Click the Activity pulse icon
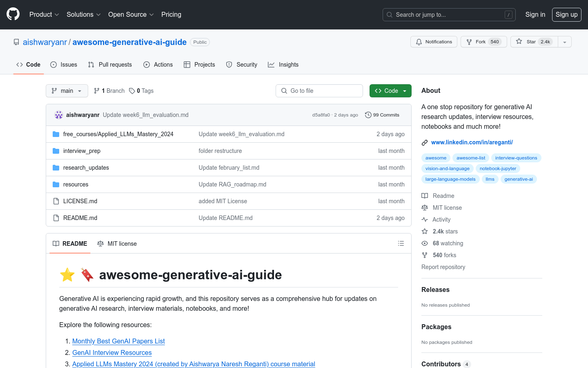The width and height of the screenshot is (588, 368). (425, 220)
